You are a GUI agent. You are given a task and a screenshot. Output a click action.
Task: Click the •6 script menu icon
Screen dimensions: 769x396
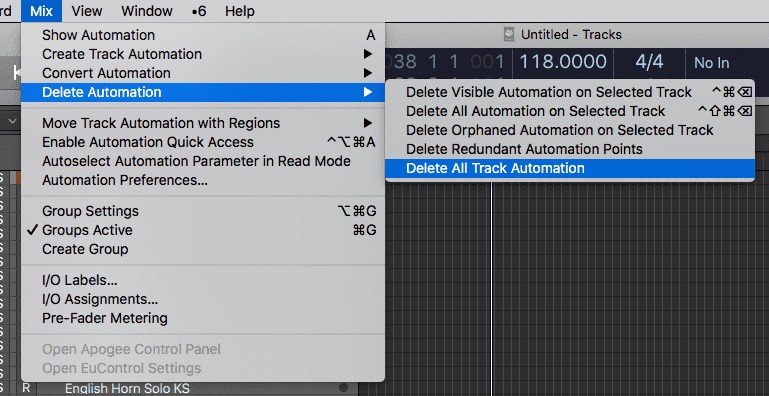199,11
